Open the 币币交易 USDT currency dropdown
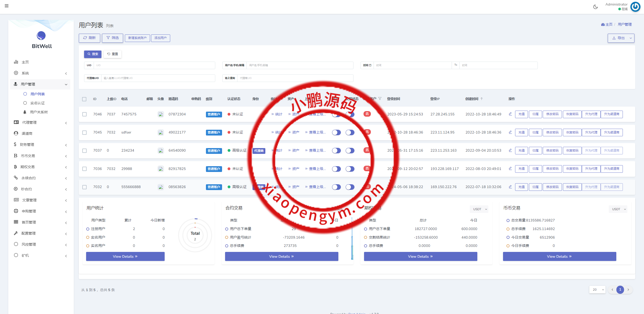This screenshot has width=644, height=314. point(618,209)
